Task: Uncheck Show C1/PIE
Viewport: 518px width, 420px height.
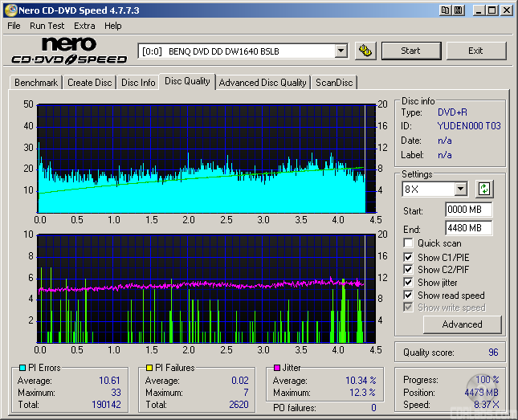Action: 409,257
